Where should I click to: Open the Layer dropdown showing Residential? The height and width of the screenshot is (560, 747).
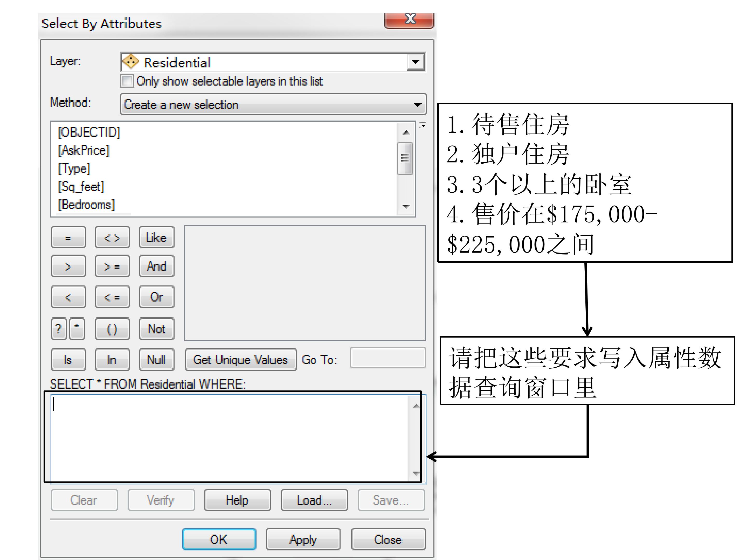click(415, 62)
